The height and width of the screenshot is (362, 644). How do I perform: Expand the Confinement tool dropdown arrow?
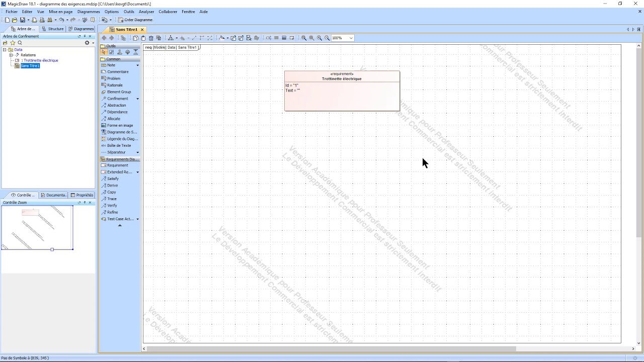(137, 99)
